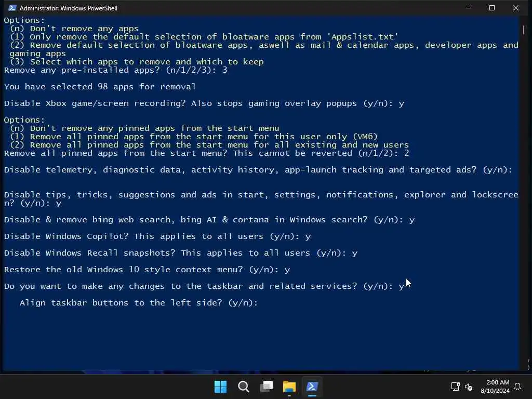Click the 'Disable Xbox game/screen recording?' line
The height and width of the screenshot is (399, 532).
tap(204, 103)
